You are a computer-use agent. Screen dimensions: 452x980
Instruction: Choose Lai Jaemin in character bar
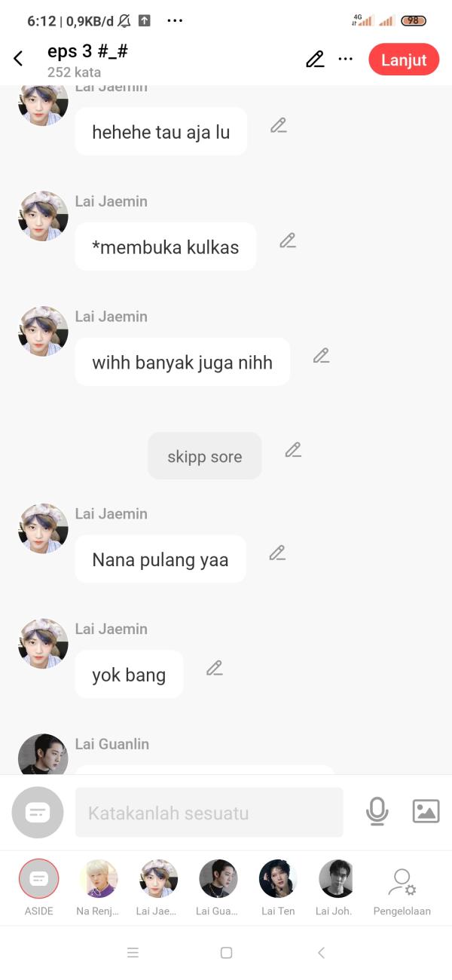tap(158, 887)
